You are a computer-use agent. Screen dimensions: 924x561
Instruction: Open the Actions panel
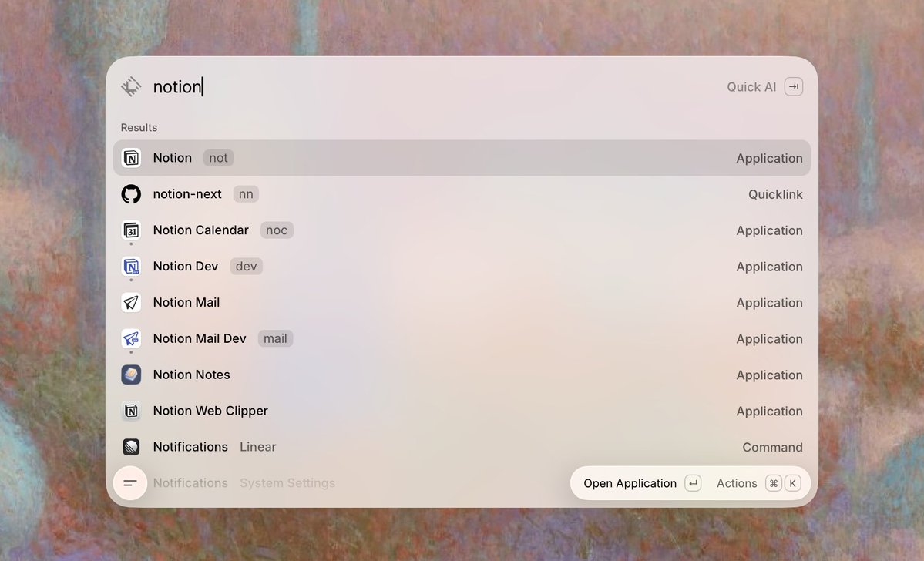tap(758, 483)
